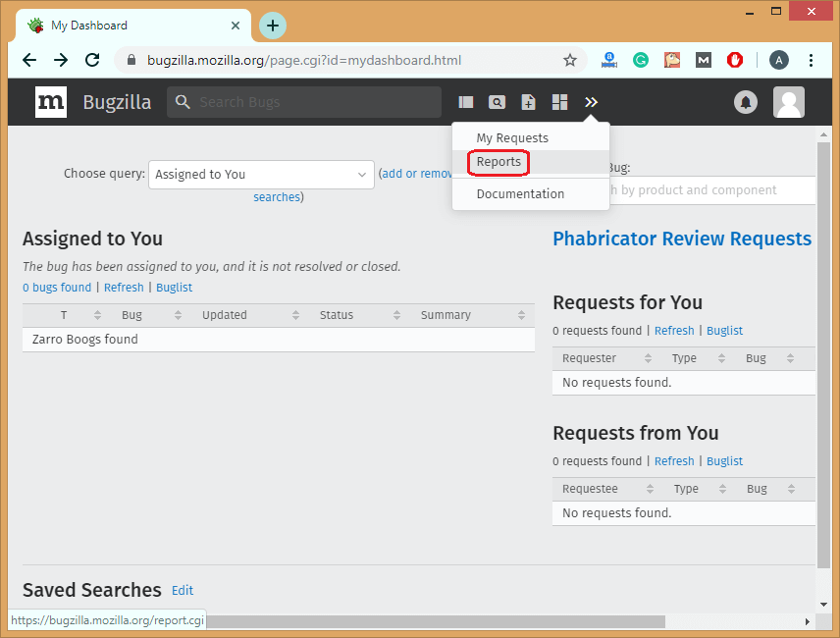Click the horizontal scrollbar thumb

coord(436,621)
